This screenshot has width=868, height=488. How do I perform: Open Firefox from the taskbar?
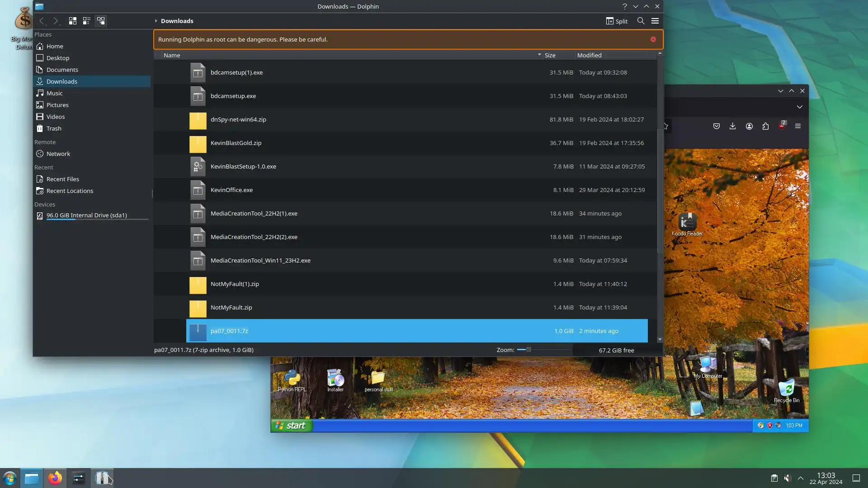55,478
